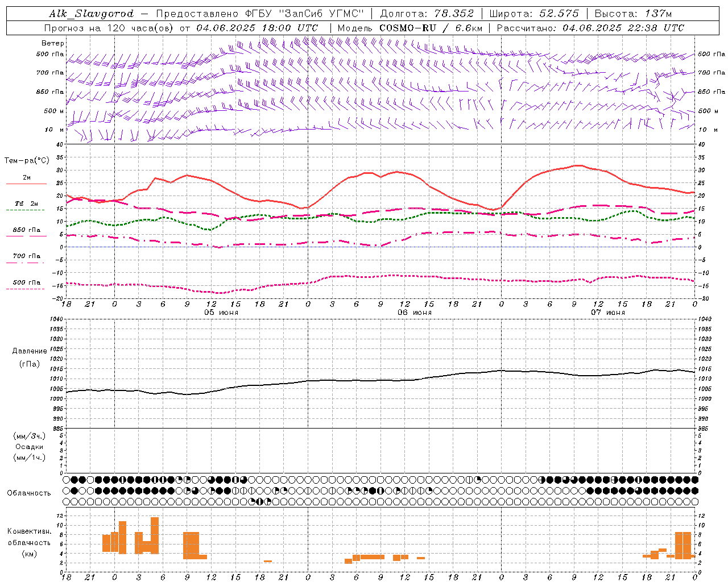The height and width of the screenshot is (582, 728).
Task: Click 'Рассчитано: 04.06.2025 22:38 UTC' timestamp
Action: [x=591, y=28]
